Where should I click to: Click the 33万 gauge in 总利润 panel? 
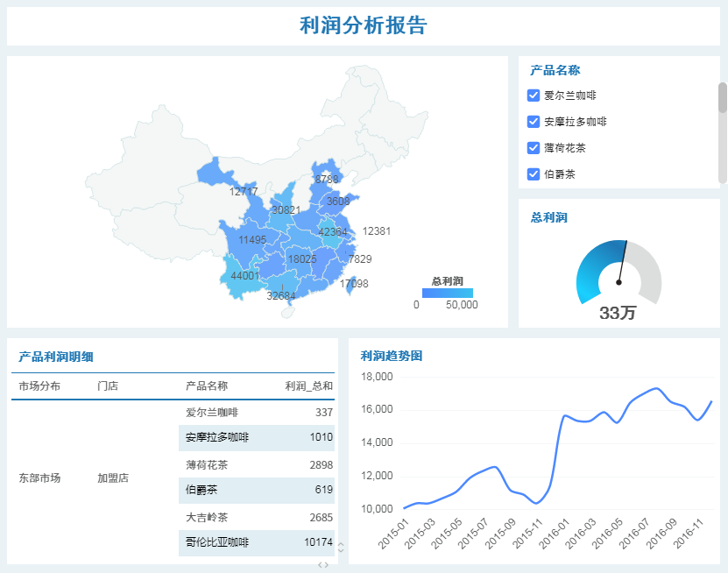pyautogui.click(x=617, y=280)
